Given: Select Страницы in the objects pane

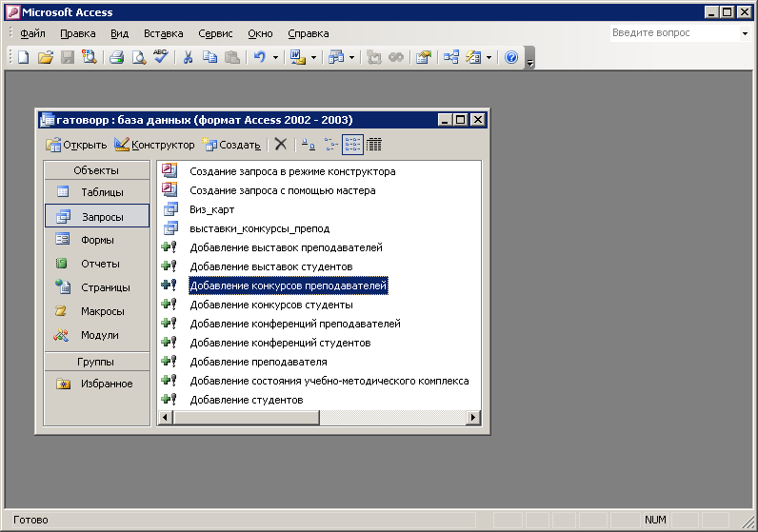Looking at the screenshot, I should 97,287.
